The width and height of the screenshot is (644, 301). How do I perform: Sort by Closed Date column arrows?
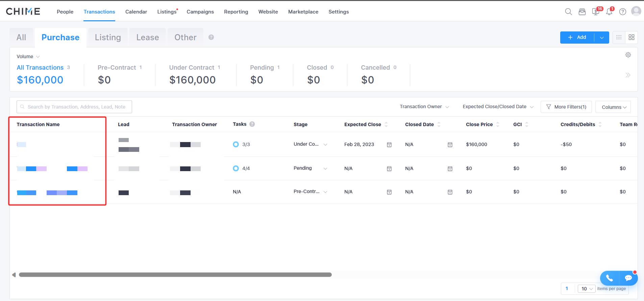pos(439,124)
